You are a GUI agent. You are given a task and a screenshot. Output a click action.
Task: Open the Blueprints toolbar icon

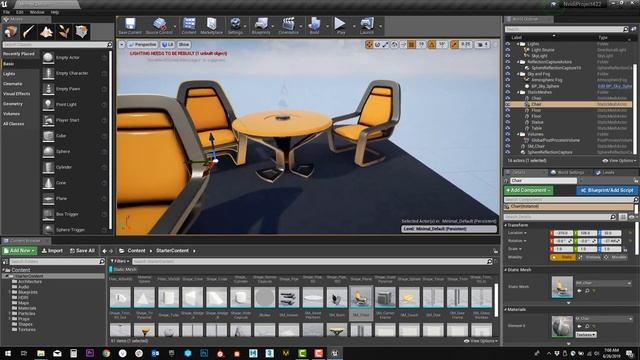pos(261,26)
